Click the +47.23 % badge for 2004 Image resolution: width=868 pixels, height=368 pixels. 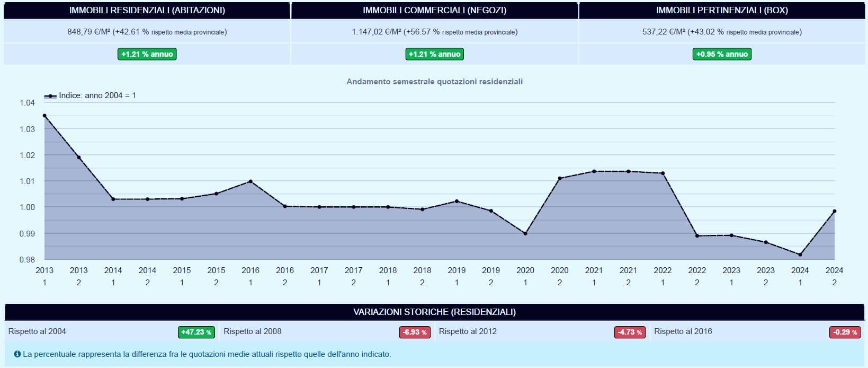point(196,332)
